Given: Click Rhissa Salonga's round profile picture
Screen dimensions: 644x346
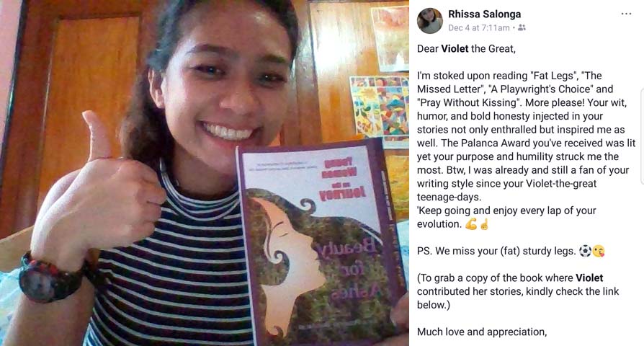Looking at the screenshot, I should pos(429,21).
